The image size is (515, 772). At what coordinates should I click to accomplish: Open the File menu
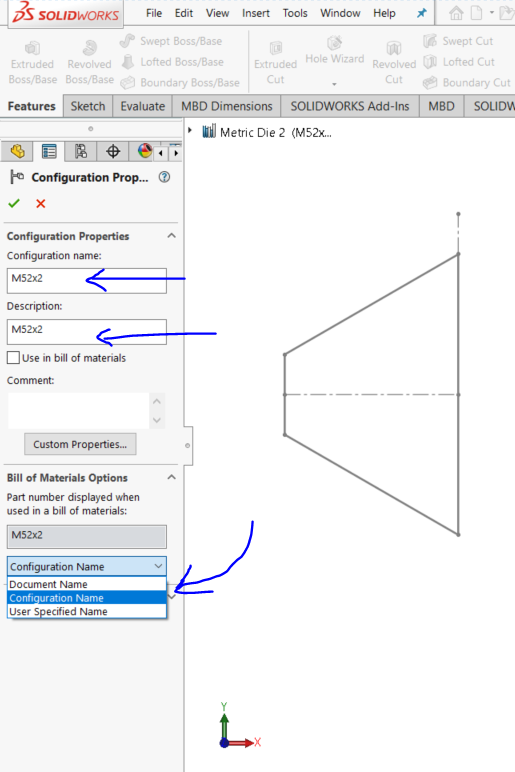154,13
